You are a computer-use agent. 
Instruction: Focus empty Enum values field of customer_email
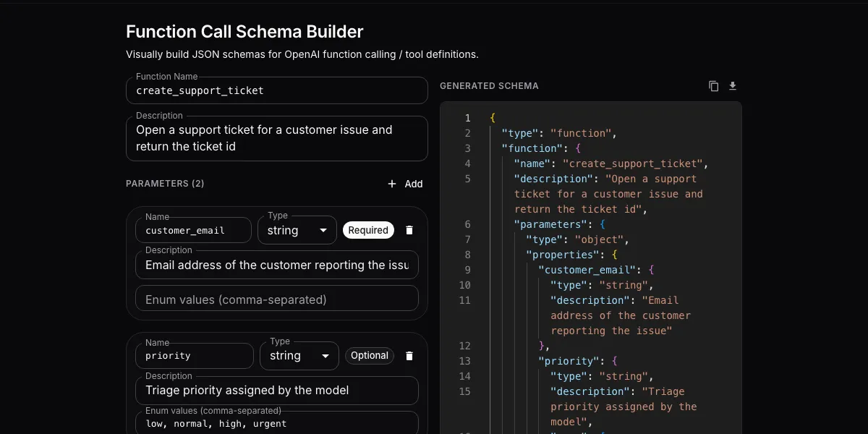277,299
